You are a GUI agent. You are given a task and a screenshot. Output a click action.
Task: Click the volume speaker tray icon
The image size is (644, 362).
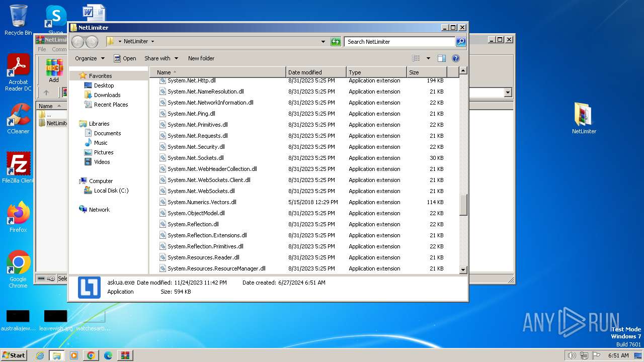[572, 355]
